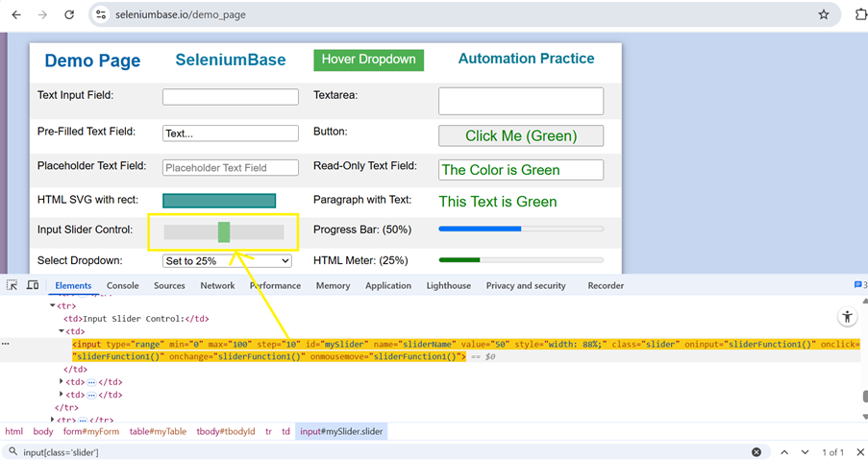The width and height of the screenshot is (868, 460).
Task: Click the Demo Page heading
Action: point(92,61)
